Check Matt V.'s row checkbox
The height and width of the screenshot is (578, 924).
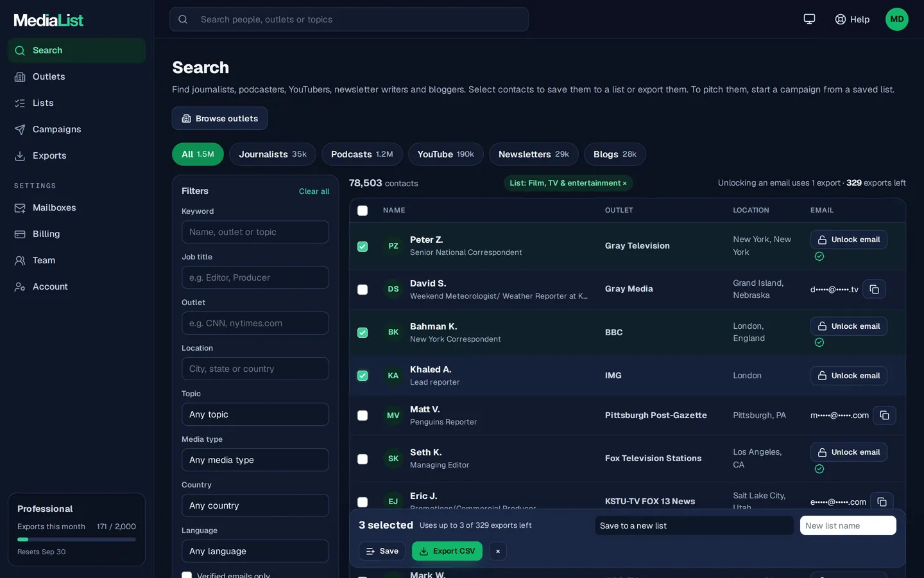(363, 416)
